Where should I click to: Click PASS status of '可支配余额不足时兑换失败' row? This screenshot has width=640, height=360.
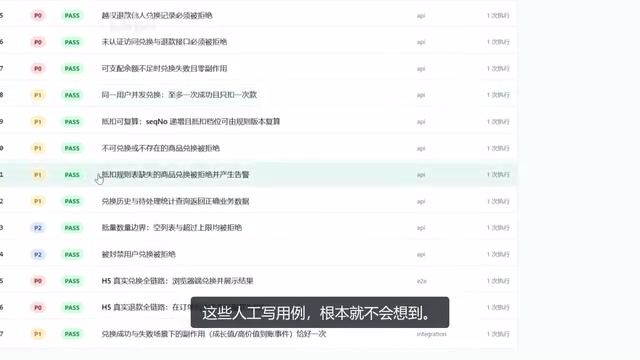click(x=72, y=69)
